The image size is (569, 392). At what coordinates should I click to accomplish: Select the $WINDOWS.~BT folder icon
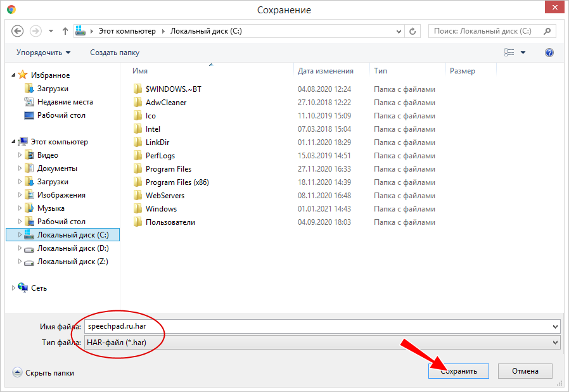137,89
